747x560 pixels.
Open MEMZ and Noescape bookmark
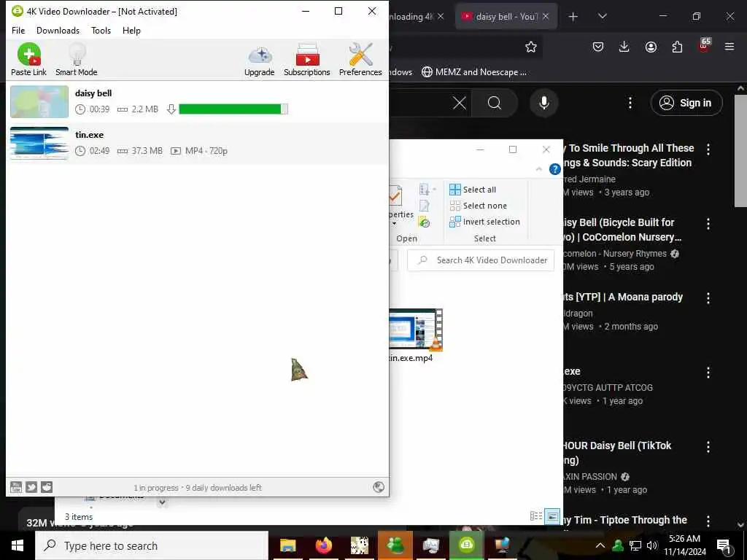pyautogui.click(x=474, y=72)
